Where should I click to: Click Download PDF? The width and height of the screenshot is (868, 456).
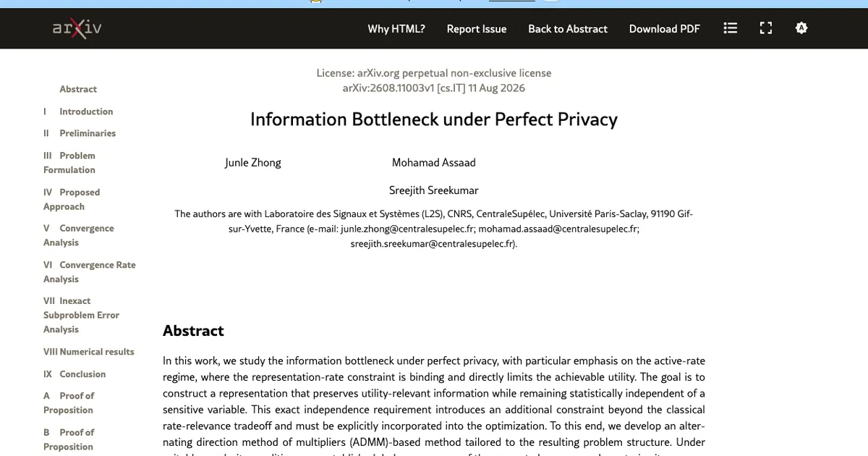click(x=665, y=29)
